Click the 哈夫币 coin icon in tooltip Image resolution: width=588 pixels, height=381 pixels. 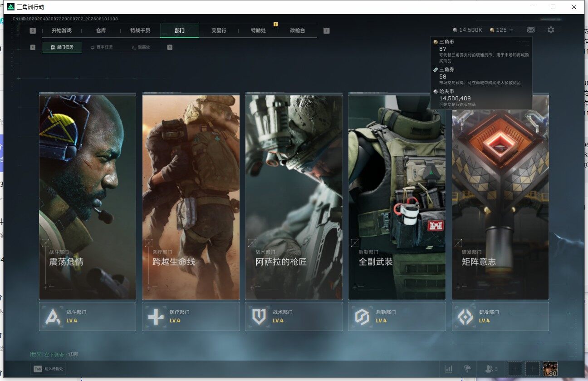pos(436,91)
